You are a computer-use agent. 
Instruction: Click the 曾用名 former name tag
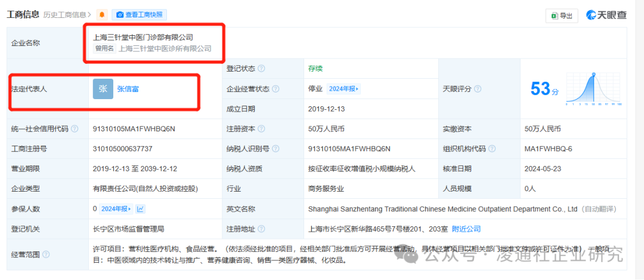(x=104, y=48)
